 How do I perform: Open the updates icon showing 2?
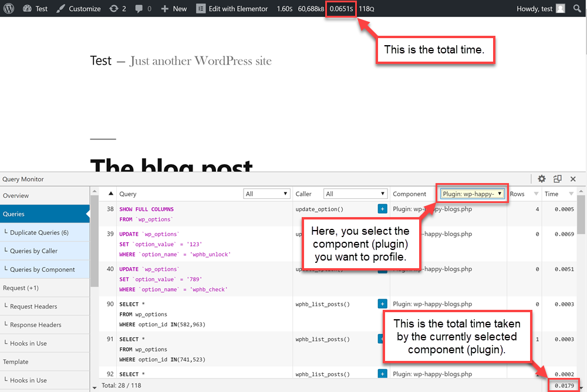(x=117, y=9)
